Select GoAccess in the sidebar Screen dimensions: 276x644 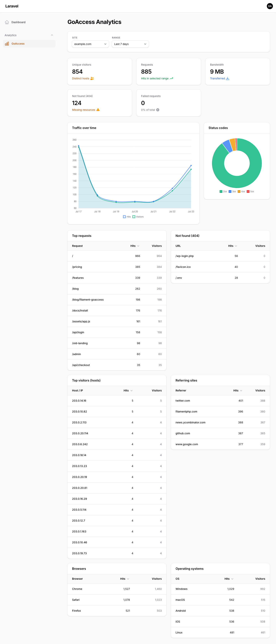pos(29,43)
